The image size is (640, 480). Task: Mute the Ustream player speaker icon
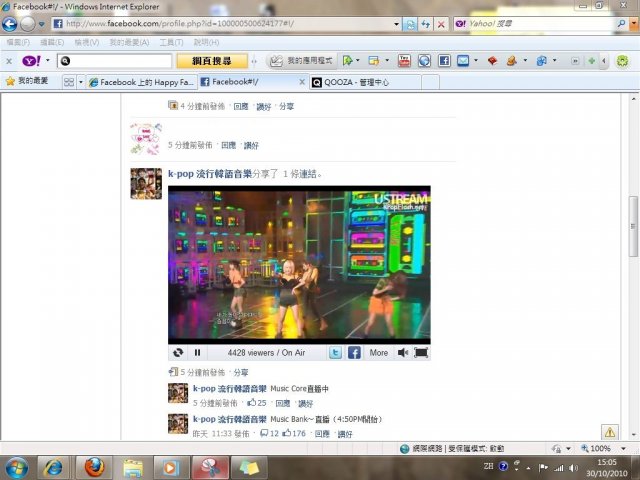(x=402, y=353)
